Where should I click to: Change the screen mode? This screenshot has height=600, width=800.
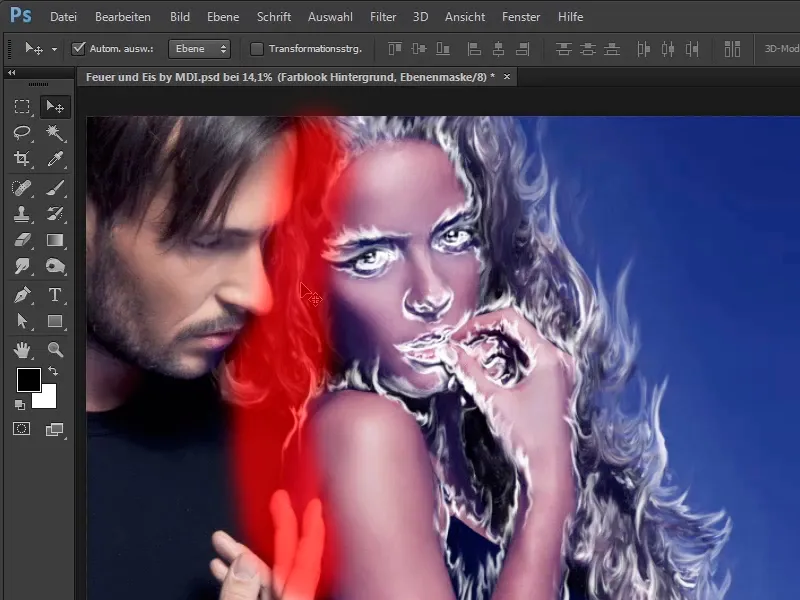pos(55,430)
